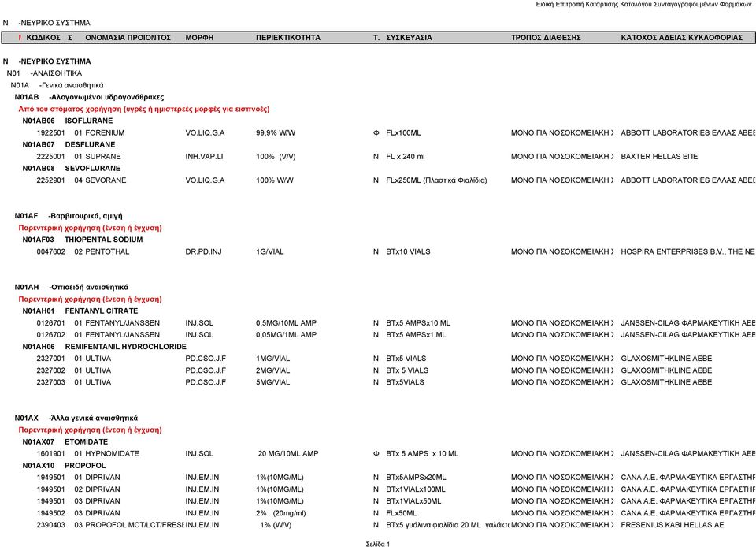Click the red Από του στόματος χορήγηση line

pos(143,109)
